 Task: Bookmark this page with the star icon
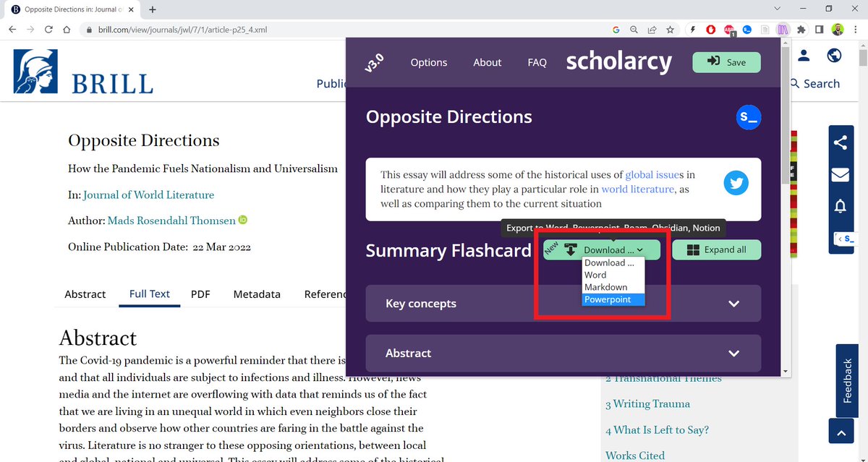tap(671, 30)
